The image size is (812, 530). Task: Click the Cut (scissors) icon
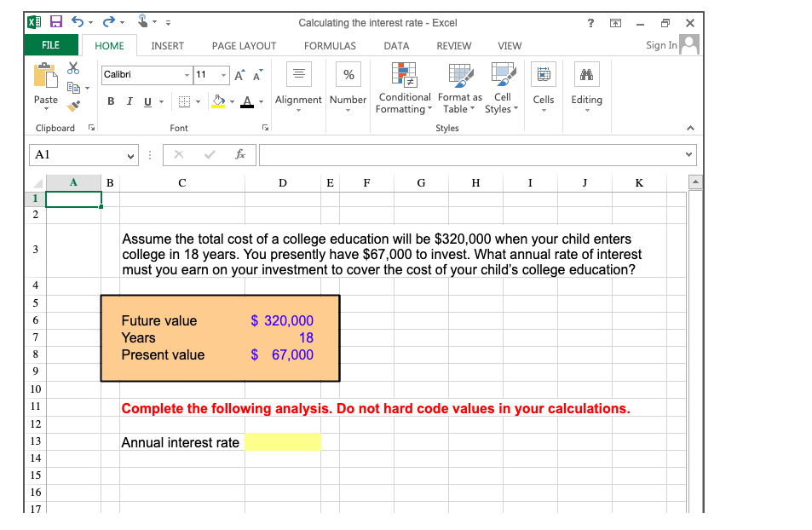pyautogui.click(x=73, y=69)
